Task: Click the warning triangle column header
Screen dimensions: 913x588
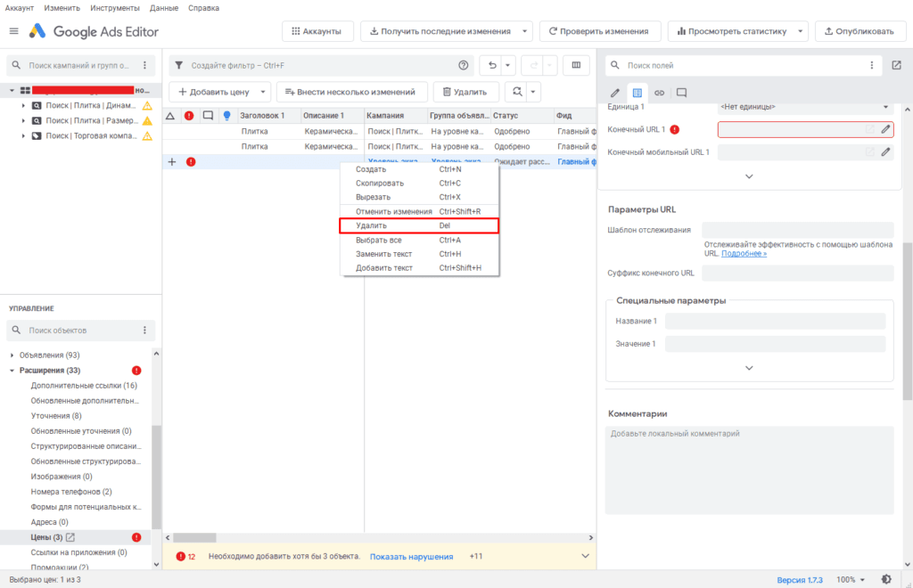Action: [170, 116]
